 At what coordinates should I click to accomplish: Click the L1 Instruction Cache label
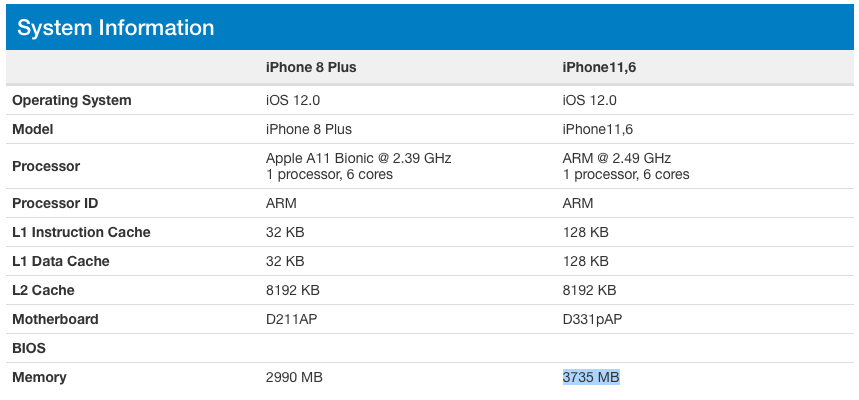tap(81, 232)
